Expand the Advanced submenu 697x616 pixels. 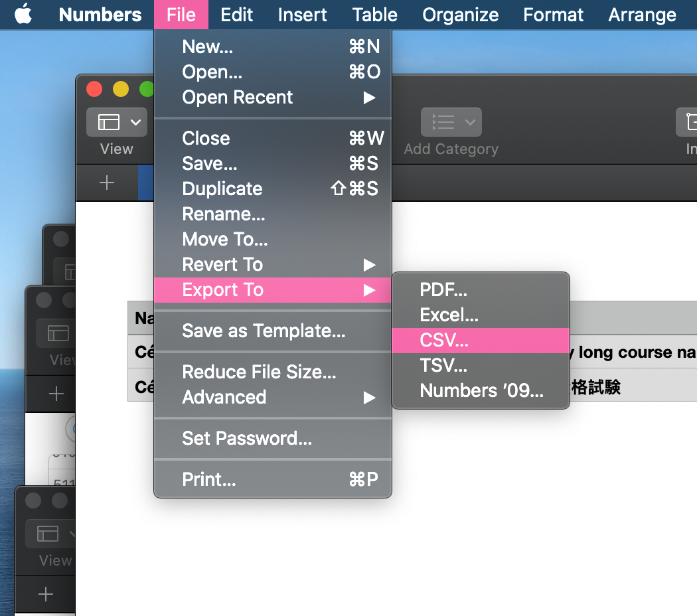272,398
